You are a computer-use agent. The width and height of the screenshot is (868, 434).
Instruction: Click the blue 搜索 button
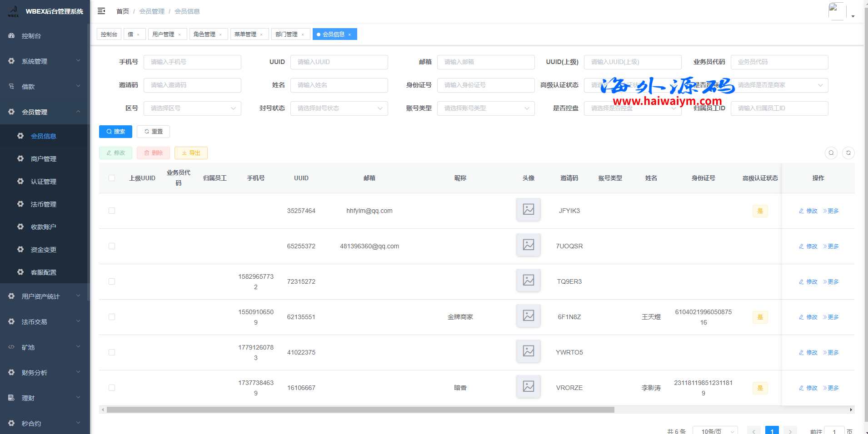point(115,132)
